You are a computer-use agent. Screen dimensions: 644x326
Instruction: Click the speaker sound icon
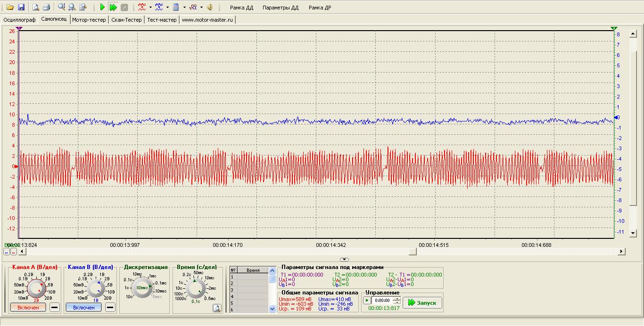(210, 8)
